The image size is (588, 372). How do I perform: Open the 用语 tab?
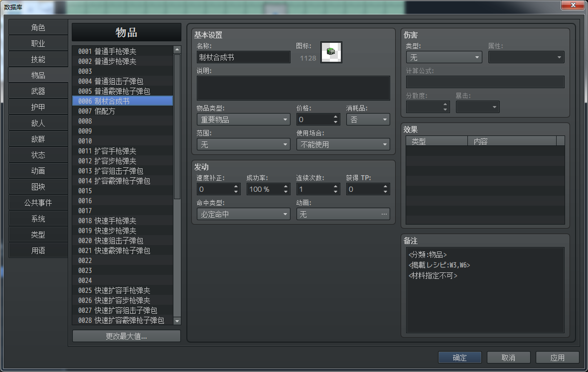tap(38, 250)
